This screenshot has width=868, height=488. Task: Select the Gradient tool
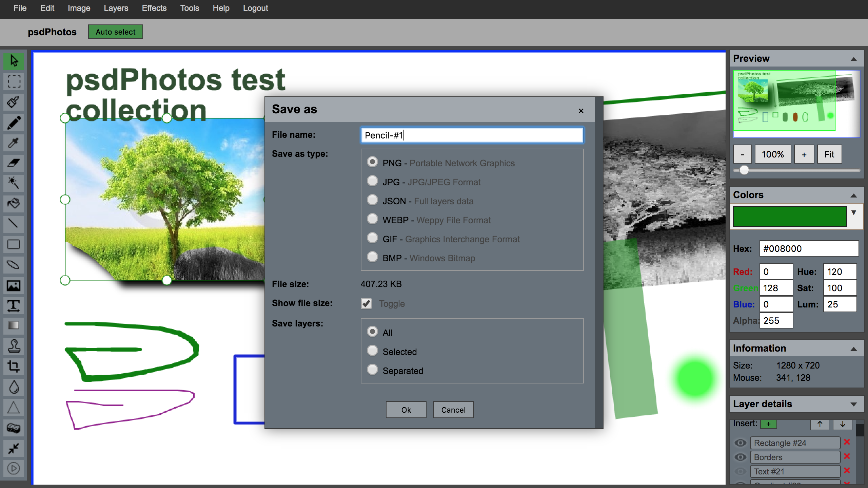point(14,326)
